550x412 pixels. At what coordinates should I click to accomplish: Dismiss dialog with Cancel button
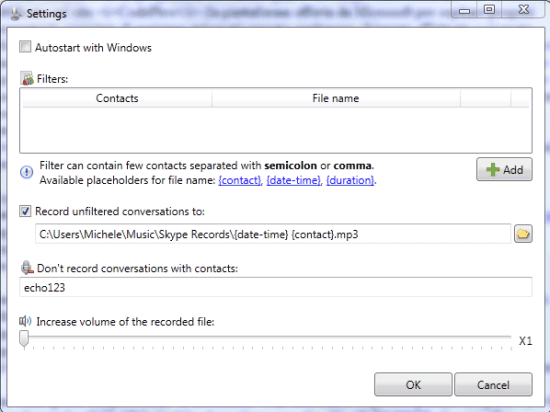pyautogui.click(x=493, y=385)
